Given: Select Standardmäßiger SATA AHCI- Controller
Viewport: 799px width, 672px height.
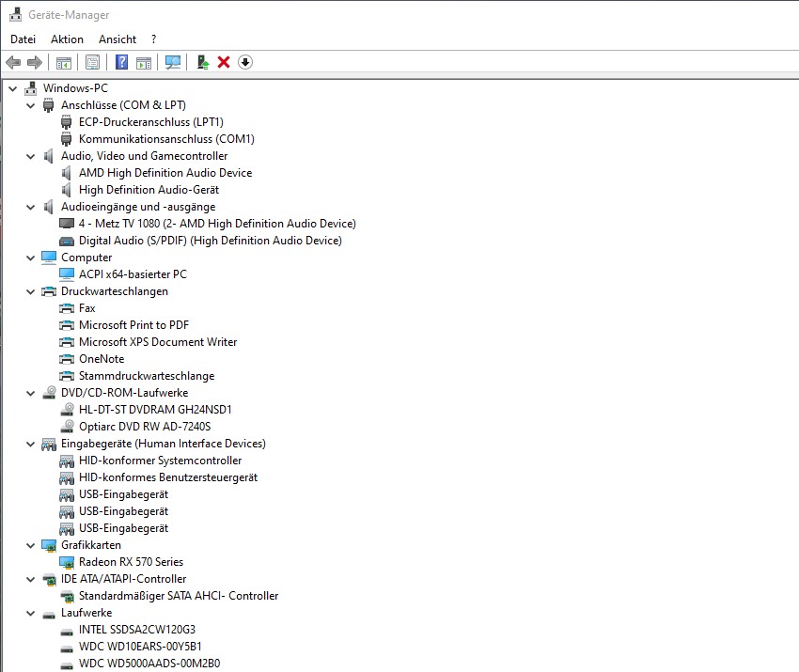Looking at the screenshot, I should [x=179, y=596].
